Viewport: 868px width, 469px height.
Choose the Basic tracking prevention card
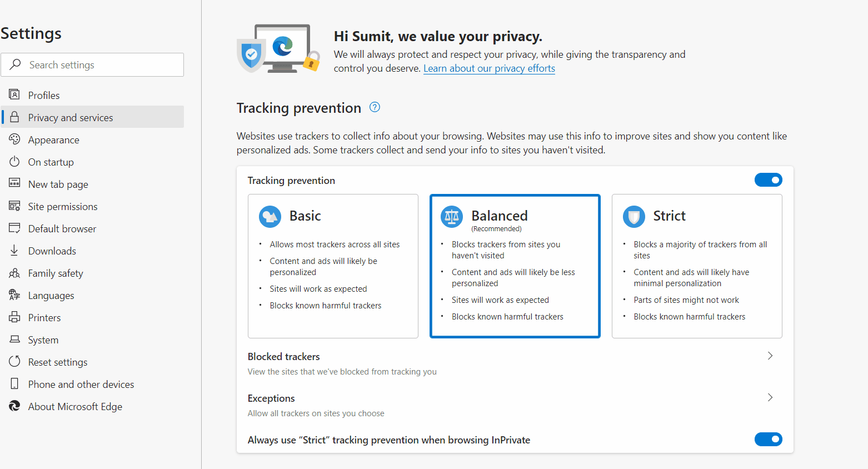pyautogui.click(x=333, y=266)
